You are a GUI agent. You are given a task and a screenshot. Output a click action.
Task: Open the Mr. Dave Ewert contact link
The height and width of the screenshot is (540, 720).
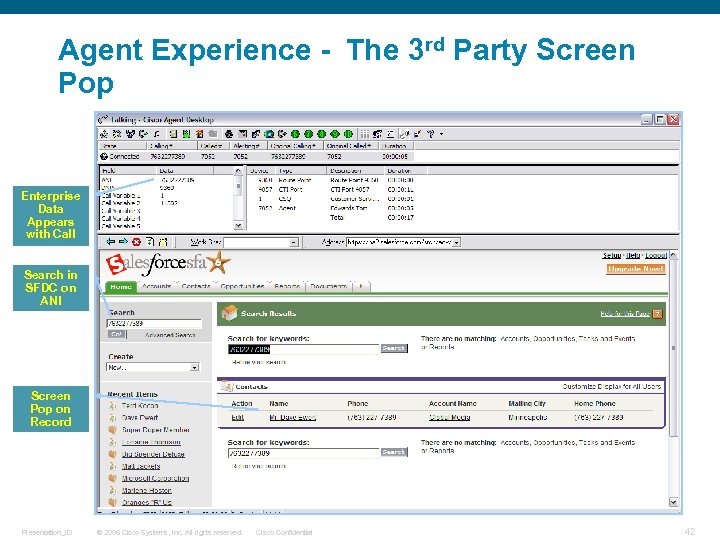point(292,417)
